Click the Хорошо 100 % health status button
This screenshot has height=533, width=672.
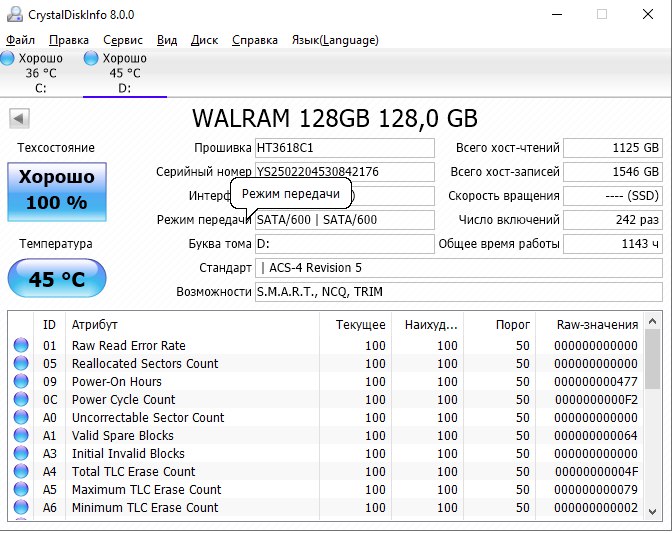pos(56,190)
